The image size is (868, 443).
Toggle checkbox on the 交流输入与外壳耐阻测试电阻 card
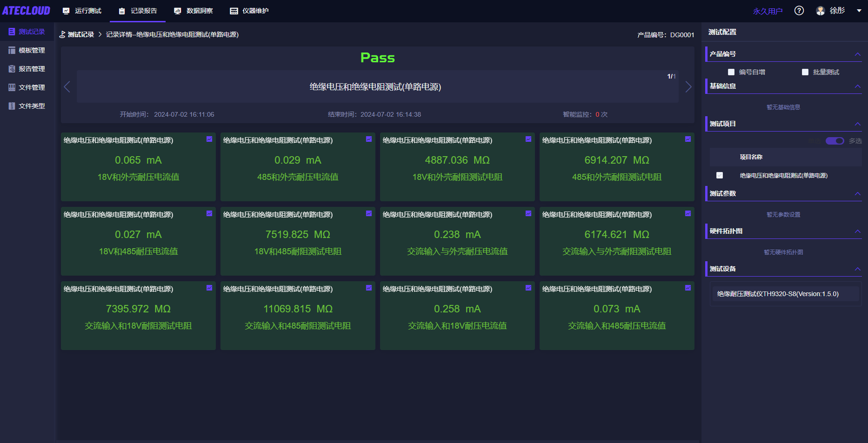click(688, 213)
